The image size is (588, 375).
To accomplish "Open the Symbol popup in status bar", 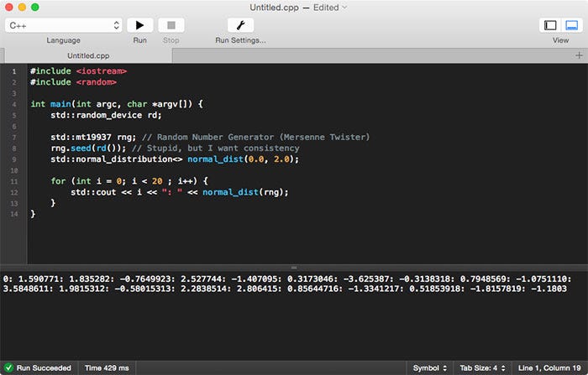I will coord(430,368).
